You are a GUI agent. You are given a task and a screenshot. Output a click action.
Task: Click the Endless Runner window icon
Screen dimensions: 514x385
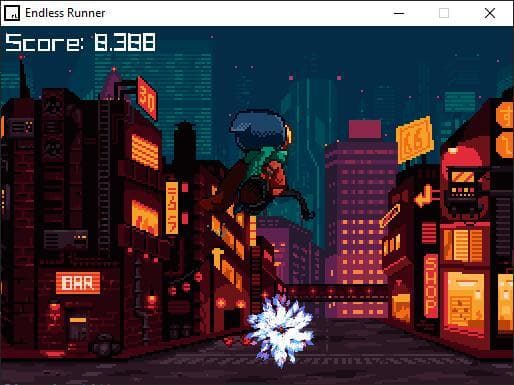pos(12,13)
